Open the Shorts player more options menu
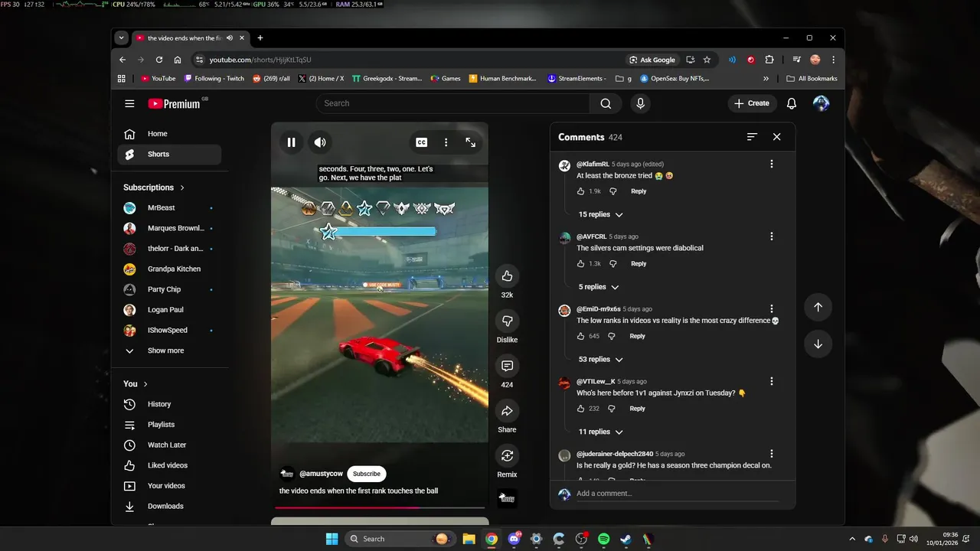Screen dimensions: 980x551 446,142
